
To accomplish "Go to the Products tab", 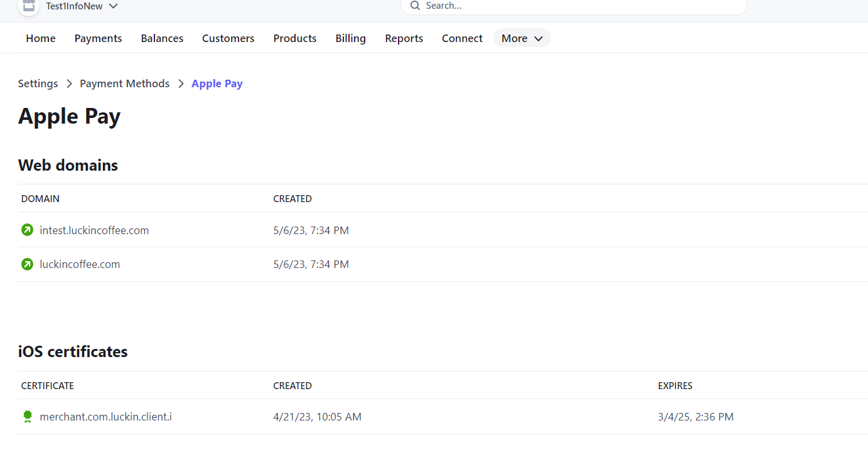I will (x=294, y=38).
